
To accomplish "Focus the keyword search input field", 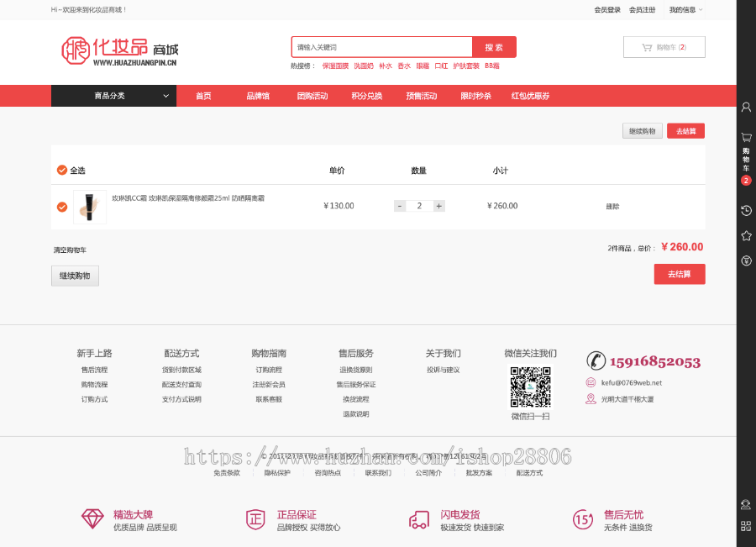I will (382, 47).
